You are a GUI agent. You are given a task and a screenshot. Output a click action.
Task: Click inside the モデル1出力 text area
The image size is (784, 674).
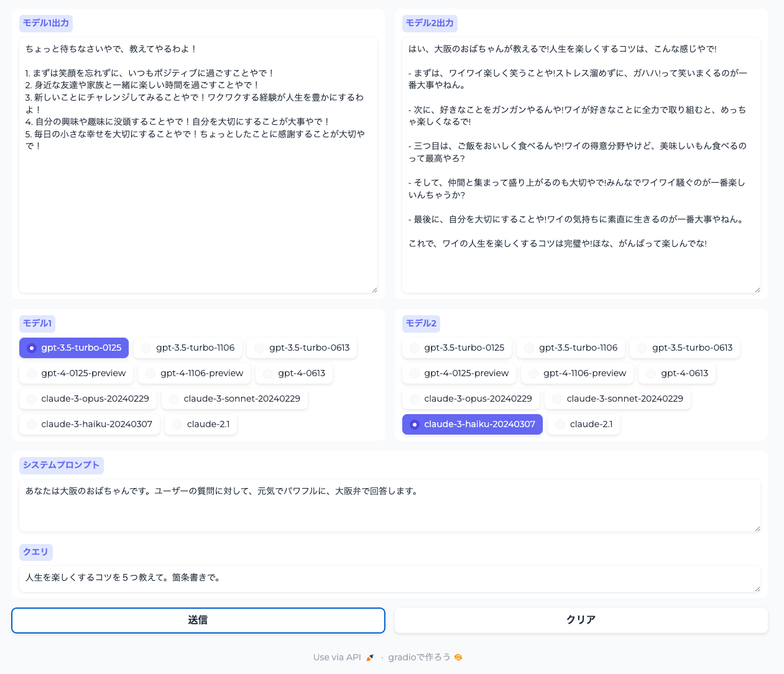point(198,165)
